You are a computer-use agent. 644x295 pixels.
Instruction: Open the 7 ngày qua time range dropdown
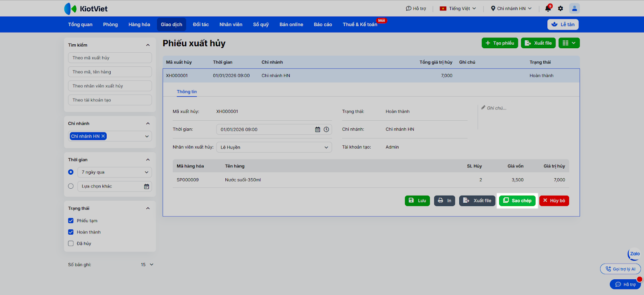pos(115,172)
